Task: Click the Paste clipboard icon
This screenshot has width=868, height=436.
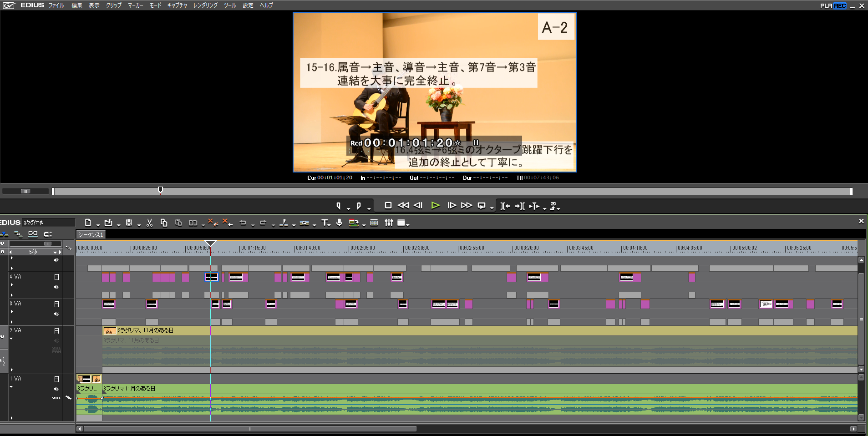Action: [x=178, y=223]
